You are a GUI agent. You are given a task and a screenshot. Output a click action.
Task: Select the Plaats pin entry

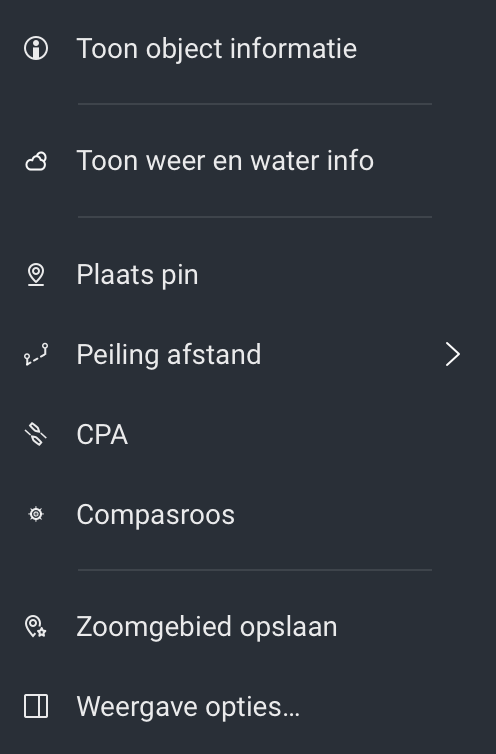(248, 275)
